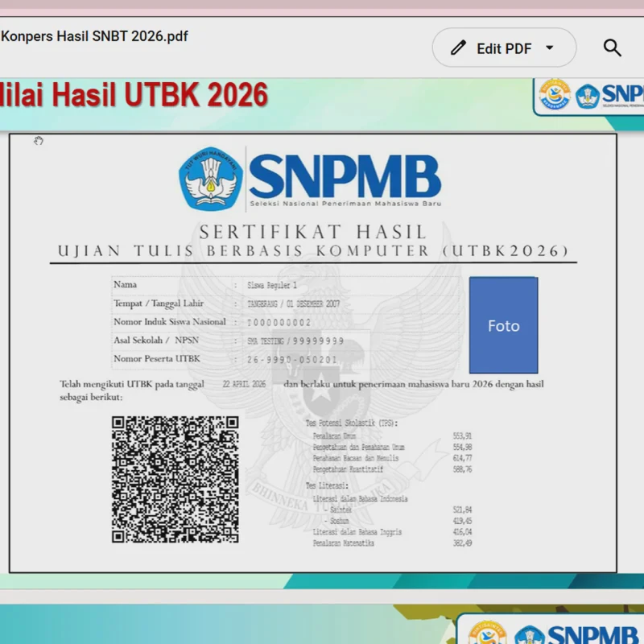The width and height of the screenshot is (644, 644).
Task: Click the test date 22 APRIL 2026
Action: (244, 384)
